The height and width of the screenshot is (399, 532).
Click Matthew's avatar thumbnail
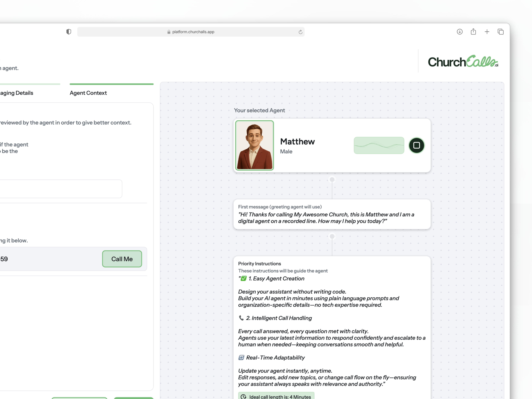pos(254,145)
